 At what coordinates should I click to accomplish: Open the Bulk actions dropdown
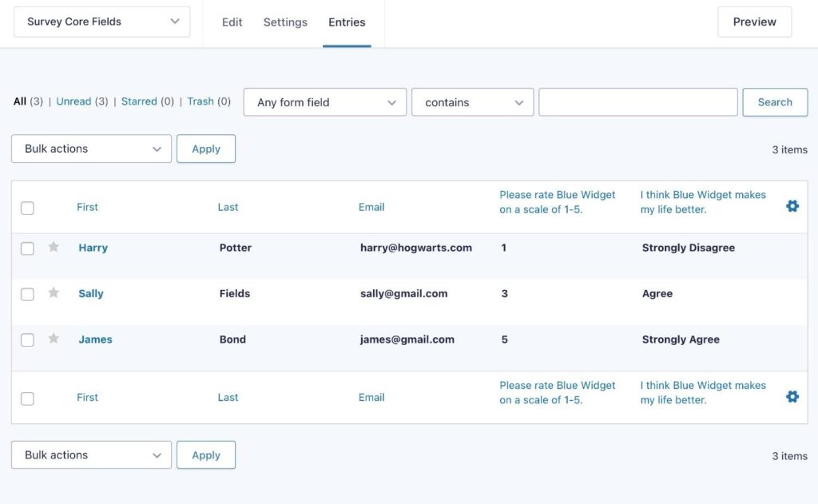tap(90, 149)
